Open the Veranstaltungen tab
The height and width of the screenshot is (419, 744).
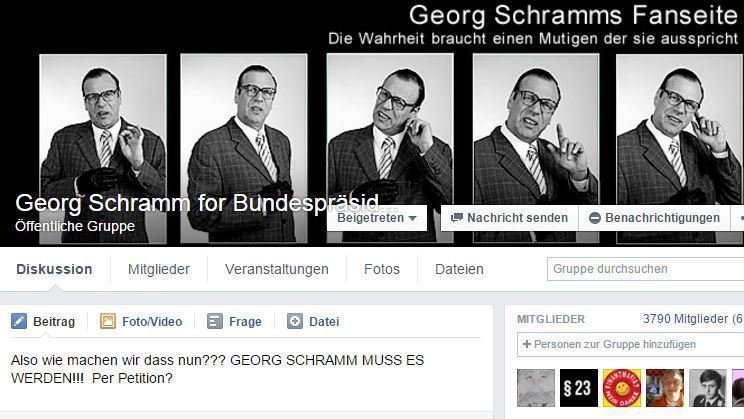(x=277, y=269)
